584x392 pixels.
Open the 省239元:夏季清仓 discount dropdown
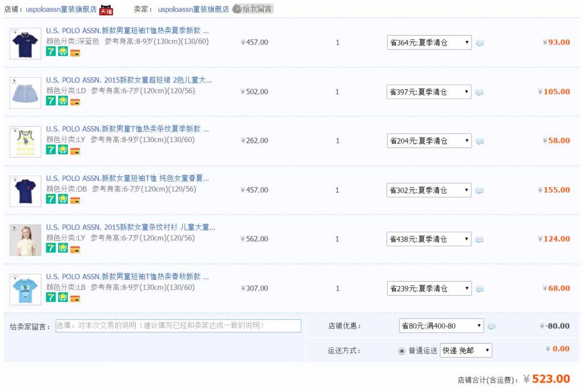pos(429,288)
